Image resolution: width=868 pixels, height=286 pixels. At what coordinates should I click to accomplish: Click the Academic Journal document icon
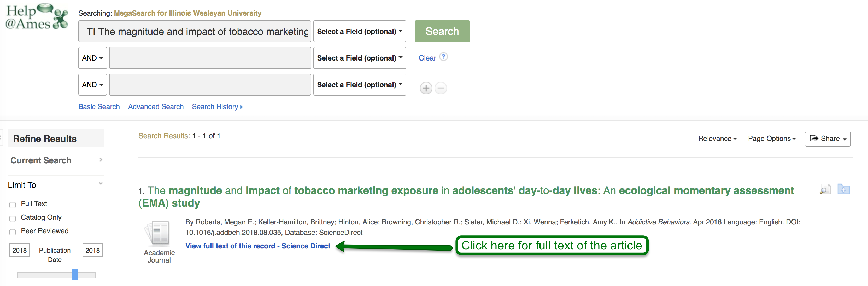tap(158, 233)
